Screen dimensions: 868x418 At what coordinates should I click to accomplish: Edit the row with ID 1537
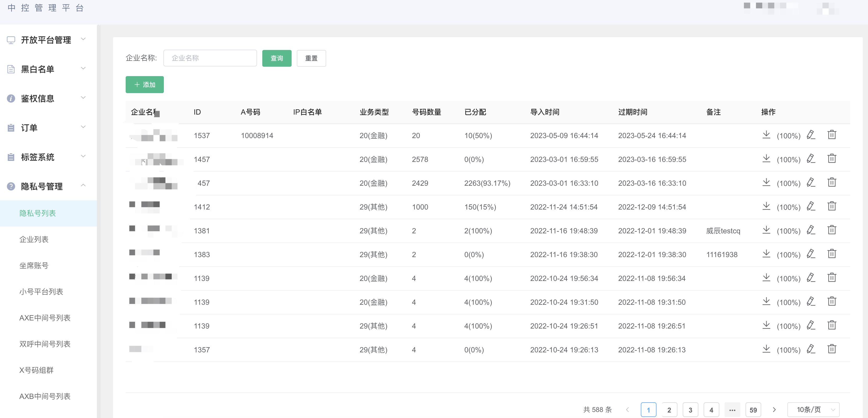click(x=811, y=135)
